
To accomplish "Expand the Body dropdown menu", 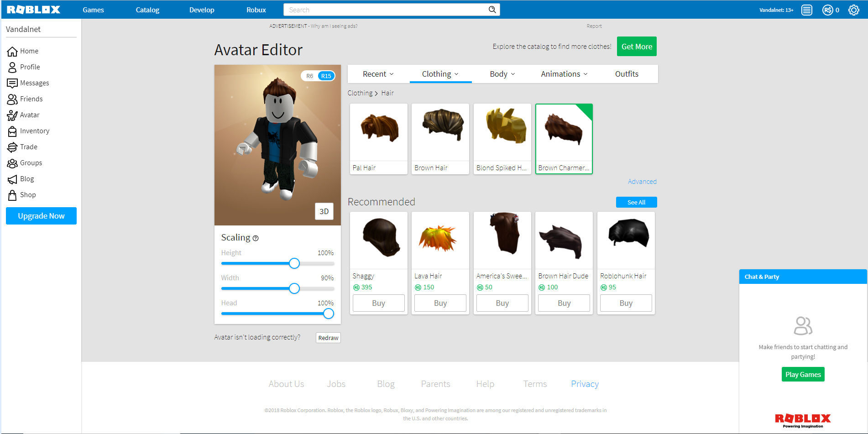I will pyautogui.click(x=502, y=74).
